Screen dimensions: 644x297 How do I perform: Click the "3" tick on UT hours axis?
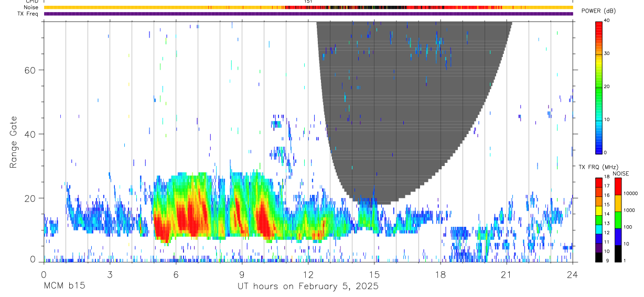point(110,274)
